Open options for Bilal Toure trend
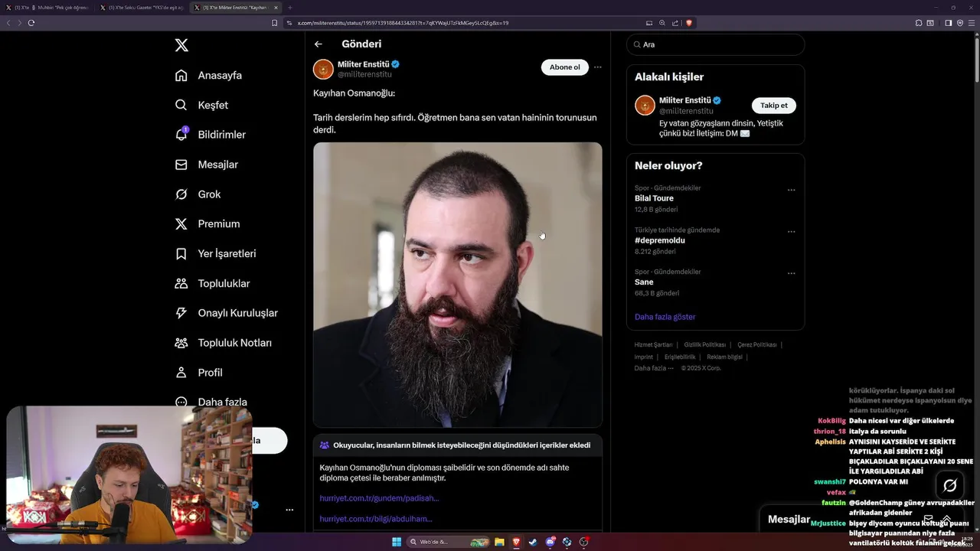 pyautogui.click(x=791, y=190)
